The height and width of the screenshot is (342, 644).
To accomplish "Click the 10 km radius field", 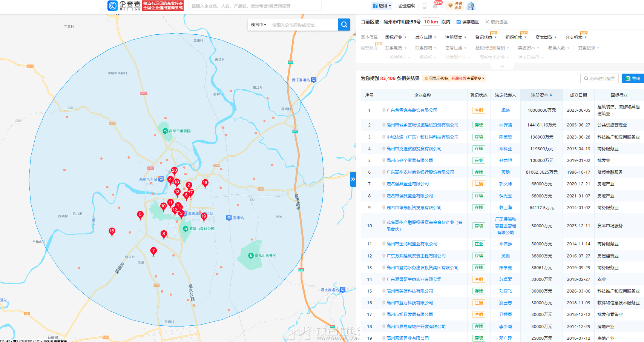I will click(x=431, y=22).
